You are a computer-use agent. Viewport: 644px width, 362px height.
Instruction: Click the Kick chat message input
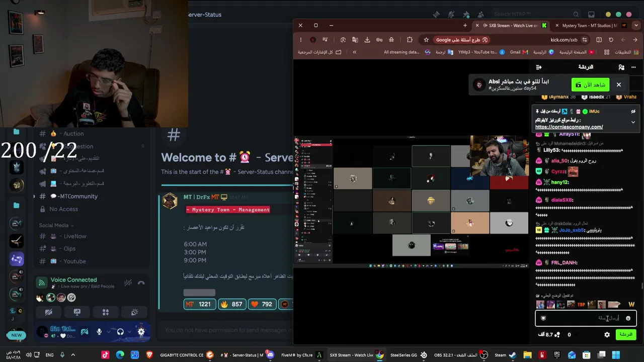pos(586,318)
